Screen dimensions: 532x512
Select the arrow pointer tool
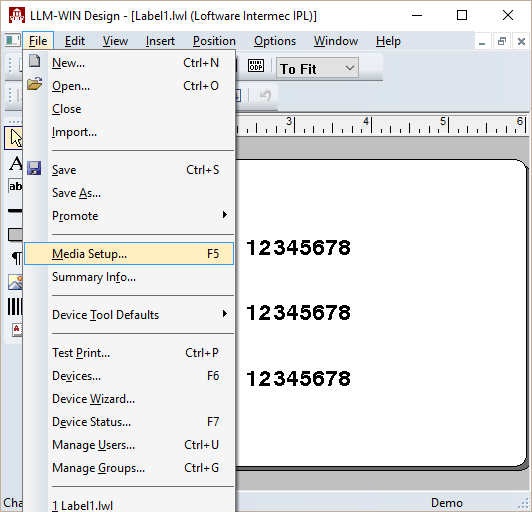(x=14, y=138)
